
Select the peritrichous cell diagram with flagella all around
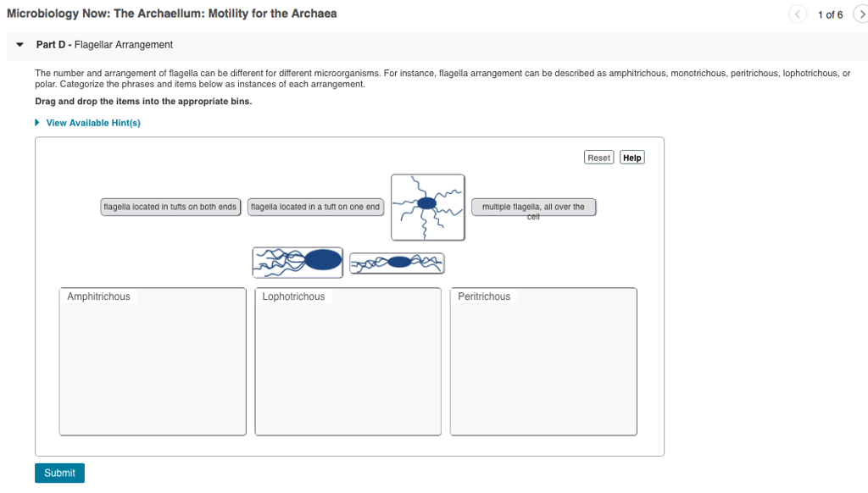pyautogui.click(x=427, y=208)
